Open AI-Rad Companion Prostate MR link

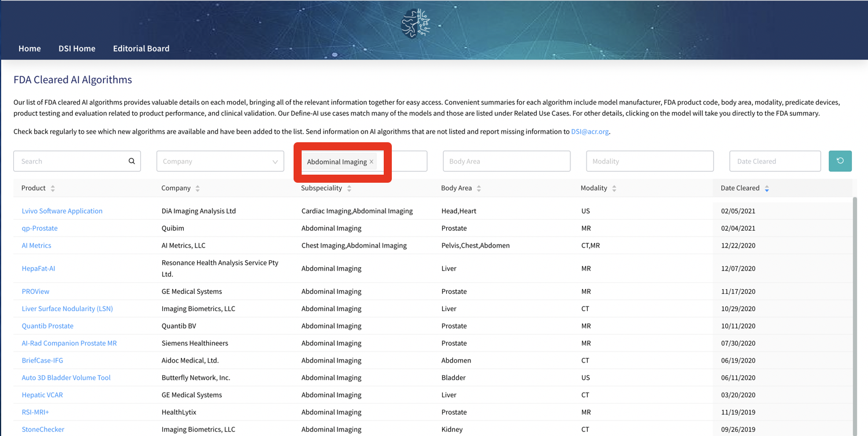pos(69,343)
